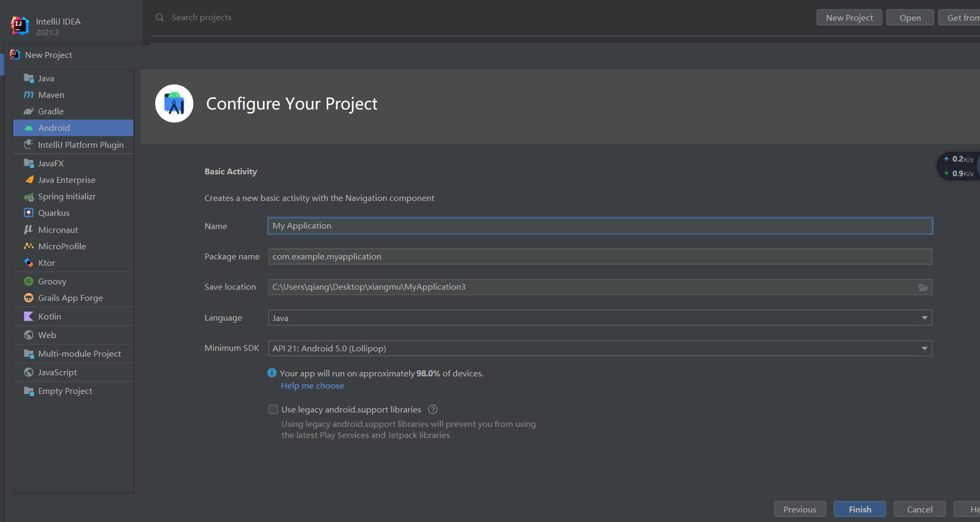The width and height of the screenshot is (980, 522).
Task: Choose Java Enterprise project type
Action: pyautogui.click(x=73, y=180)
